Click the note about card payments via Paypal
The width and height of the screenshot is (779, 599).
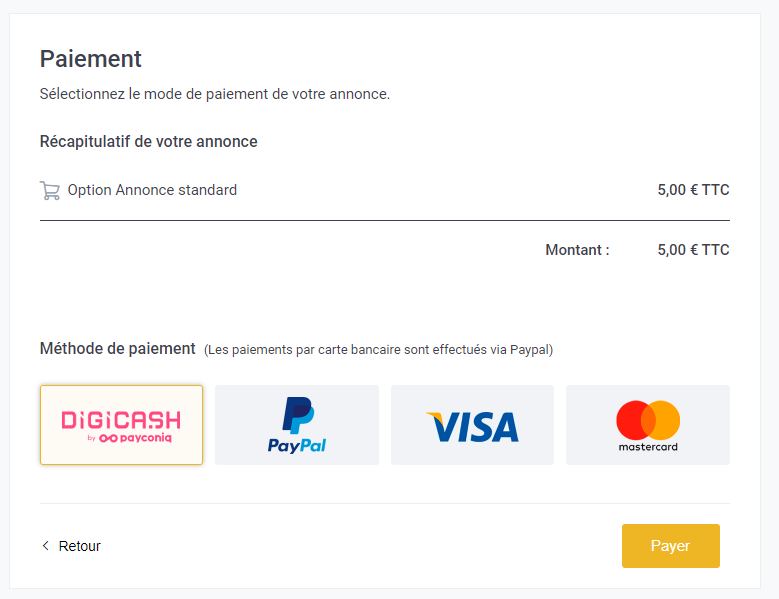coord(379,350)
